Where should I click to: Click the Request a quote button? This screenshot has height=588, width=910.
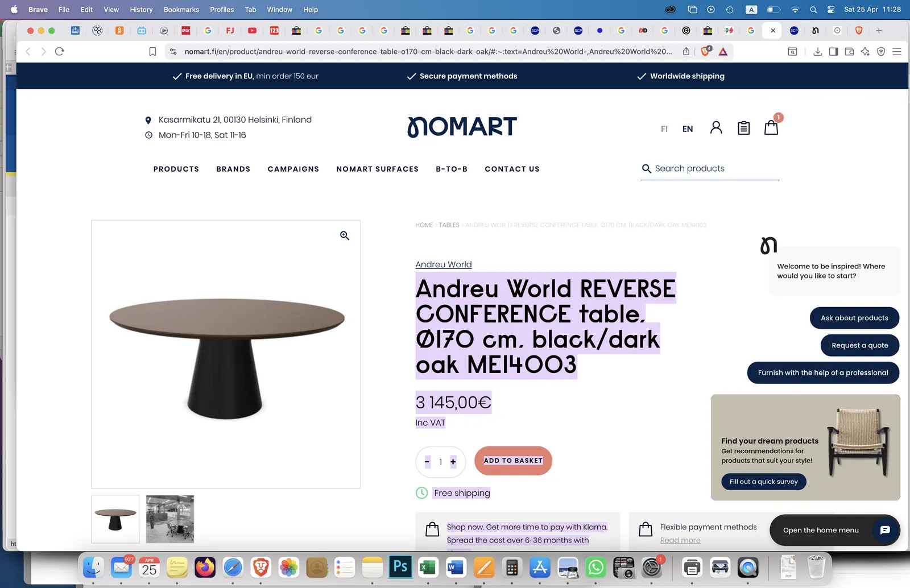coord(860,345)
